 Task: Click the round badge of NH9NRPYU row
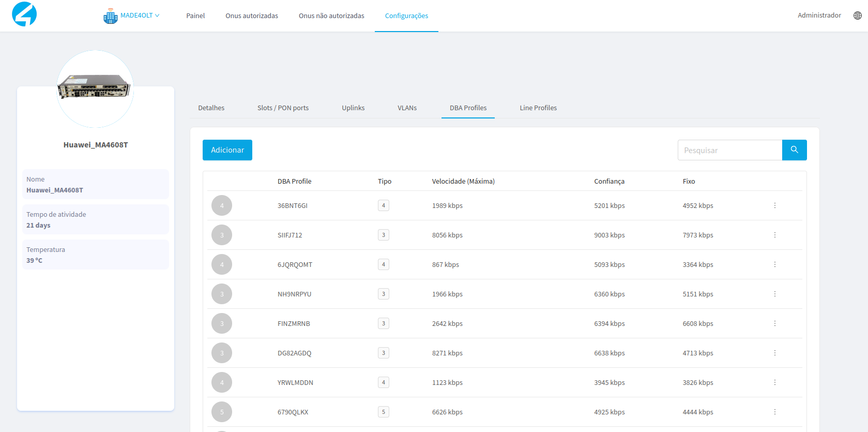point(222,294)
